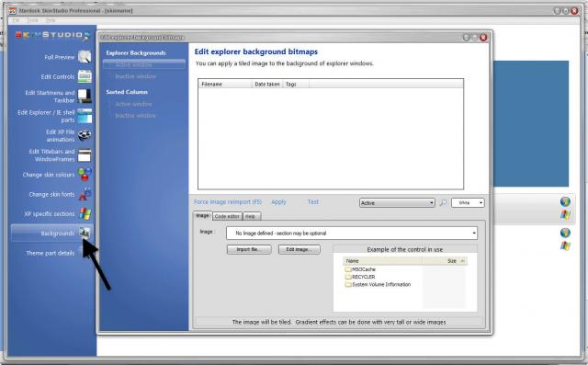588x365 pixels.
Task: Open the Image selection dropdown
Action: pyautogui.click(x=352, y=234)
